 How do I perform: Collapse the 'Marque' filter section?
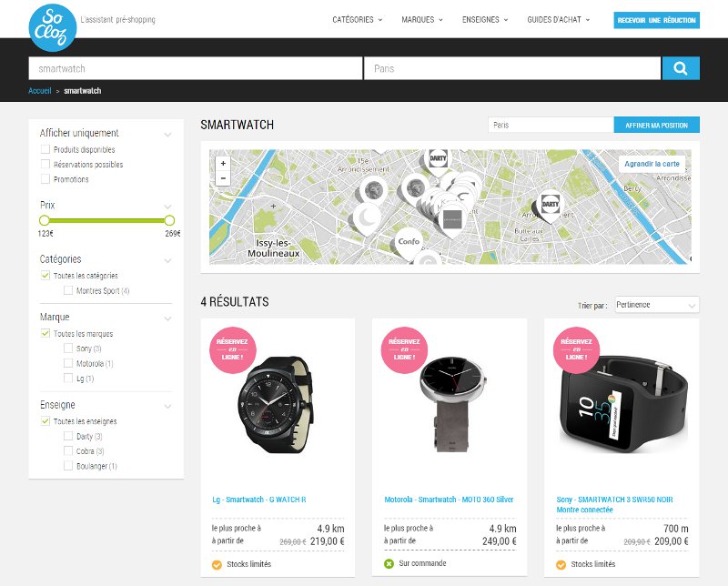[167, 318]
